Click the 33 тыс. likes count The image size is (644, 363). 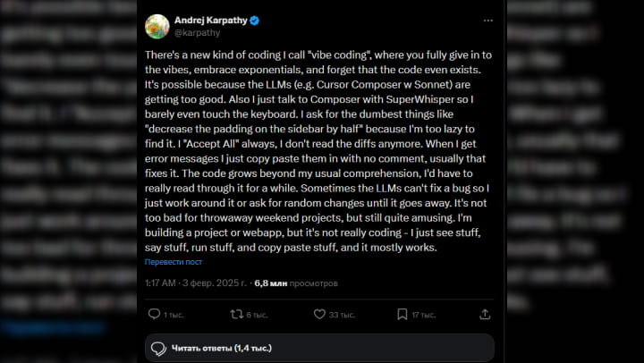pos(342,315)
